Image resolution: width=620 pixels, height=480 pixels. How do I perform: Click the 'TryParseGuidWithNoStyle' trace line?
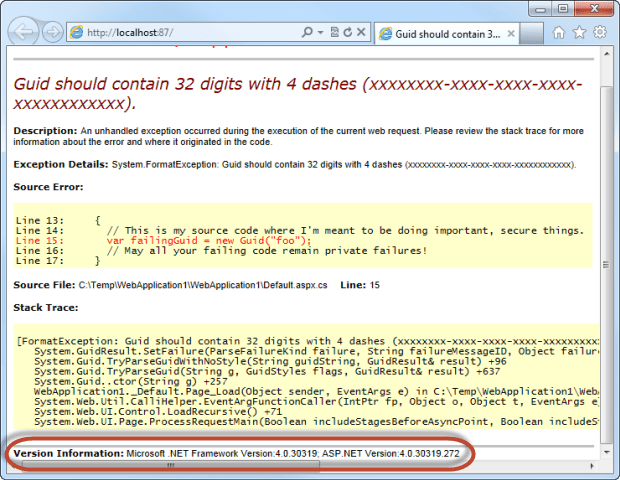pos(270,361)
